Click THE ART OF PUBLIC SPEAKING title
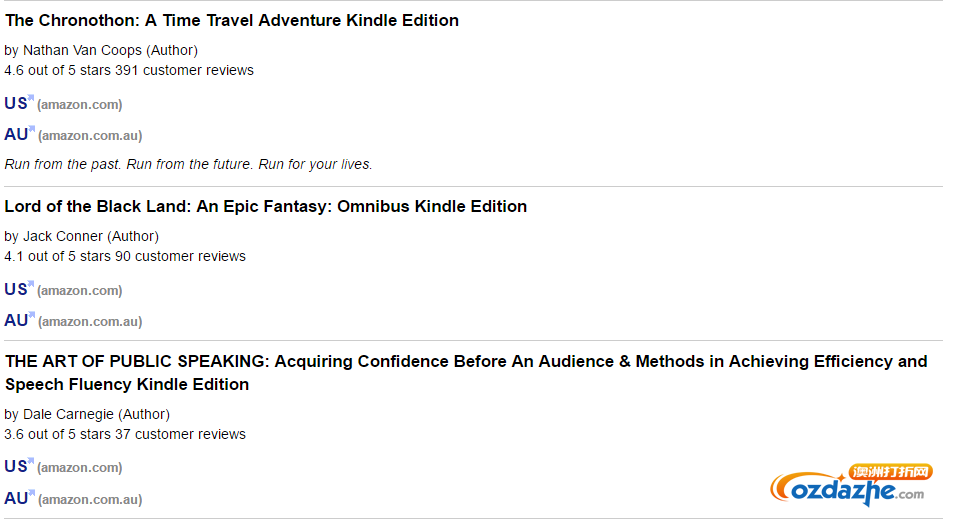 [x=466, y=373]
